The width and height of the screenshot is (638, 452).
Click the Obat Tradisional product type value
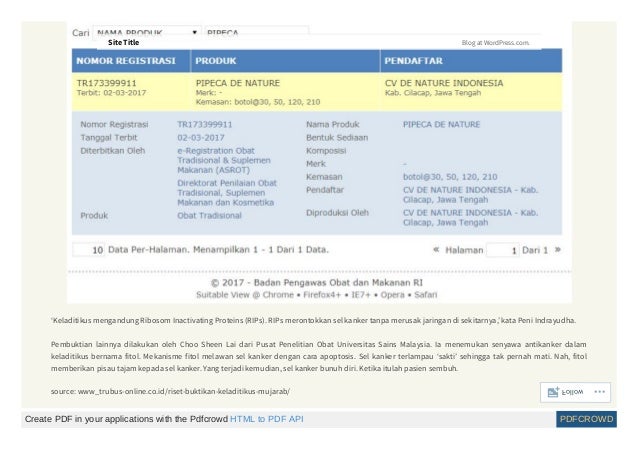click(209, 216)
